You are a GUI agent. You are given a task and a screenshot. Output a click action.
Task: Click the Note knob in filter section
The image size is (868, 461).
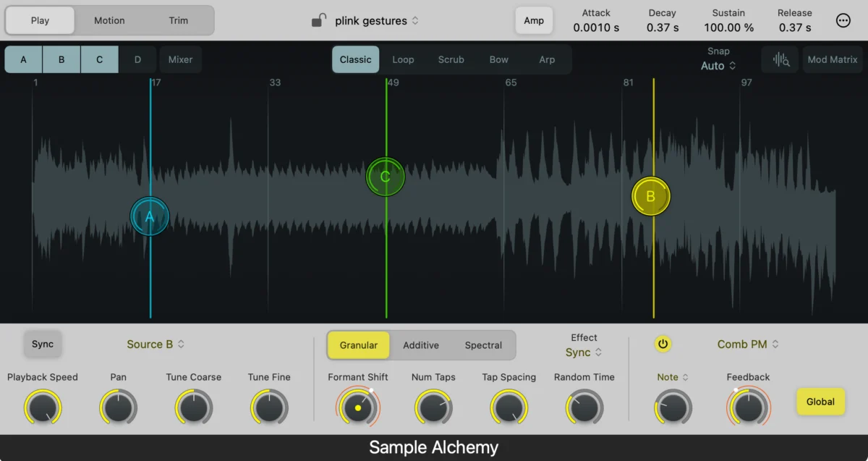[x=673, y=407]
